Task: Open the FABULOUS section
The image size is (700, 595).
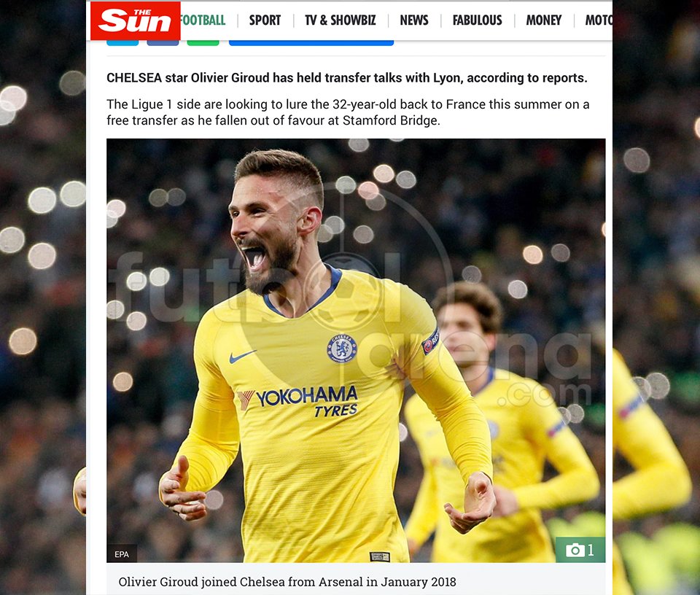Action: coord(477,20)
